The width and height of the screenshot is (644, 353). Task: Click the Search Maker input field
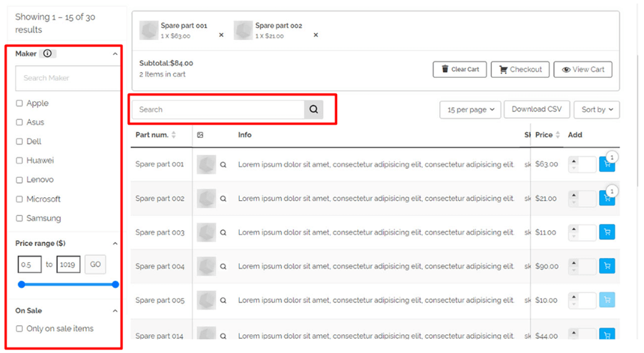click(x=68, y=78)
